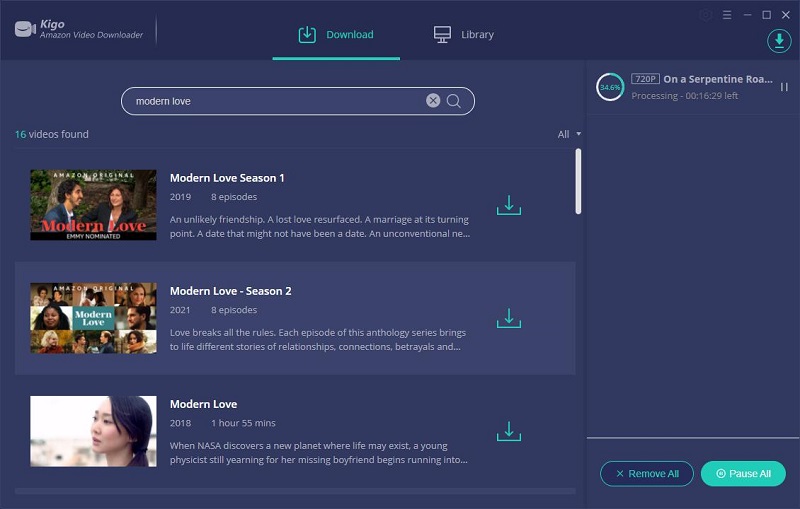The width and height of the screenshot is (800, 509).
Task: Toggle the download queue panel icon
Action: 779,41
